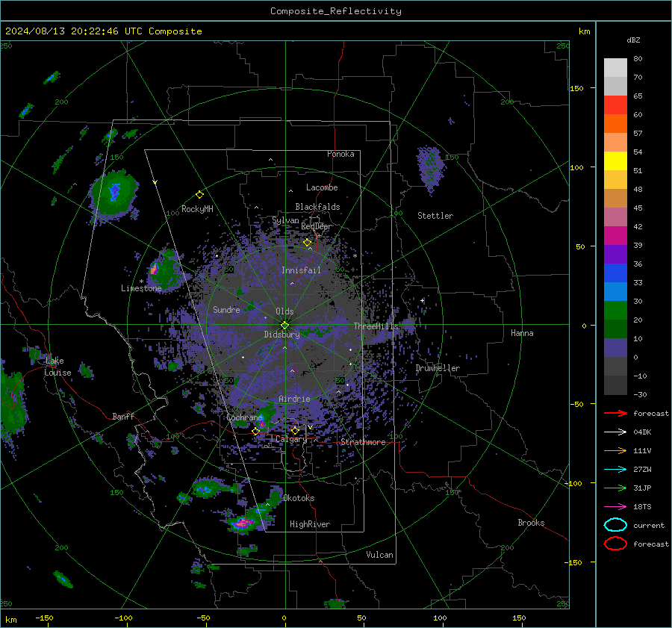Pick the orange 57–60 dBZ swatch
The width and height of the screenshot is (672, 628).
click(615, 123)
